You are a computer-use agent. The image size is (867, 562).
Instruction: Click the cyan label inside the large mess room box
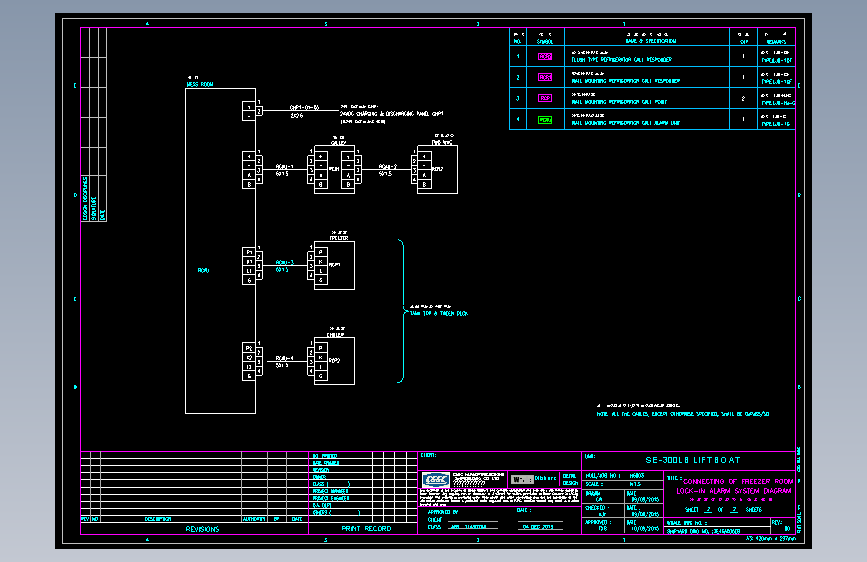pyautogui.click(x=203, y=270)
